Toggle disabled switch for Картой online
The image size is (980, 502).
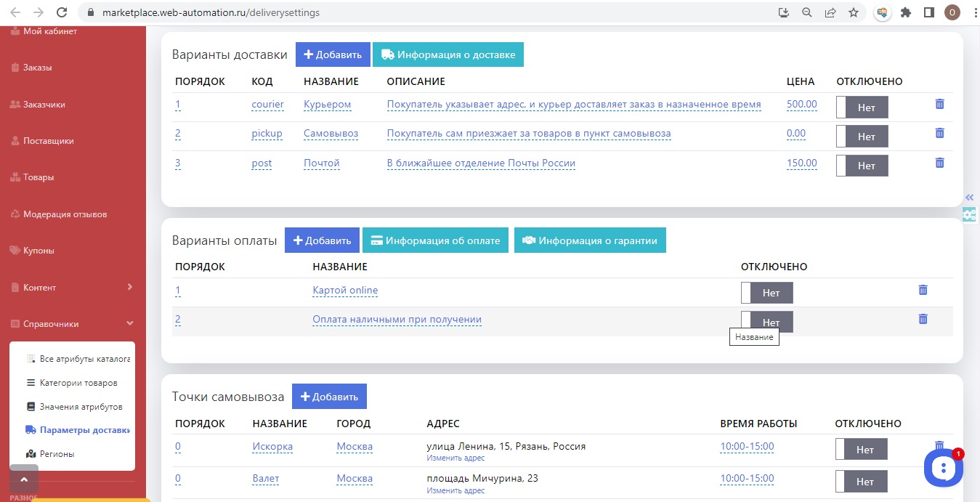(x=766, y=293)
